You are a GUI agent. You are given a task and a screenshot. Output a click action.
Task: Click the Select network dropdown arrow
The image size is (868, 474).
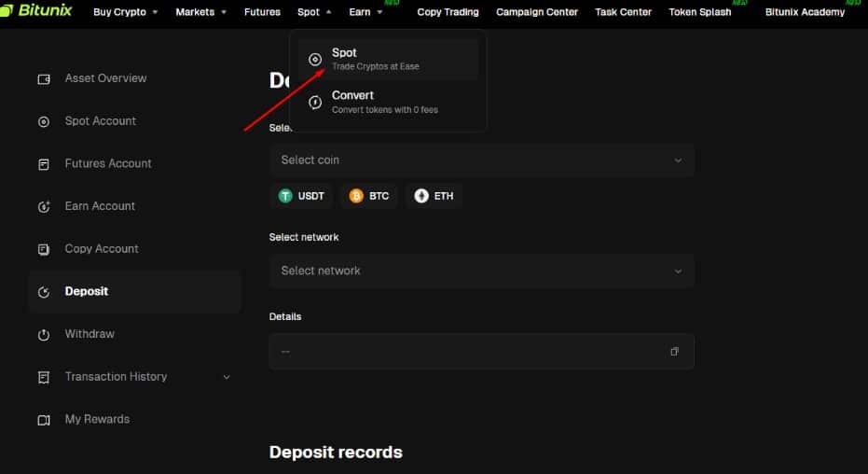point(678,272)
